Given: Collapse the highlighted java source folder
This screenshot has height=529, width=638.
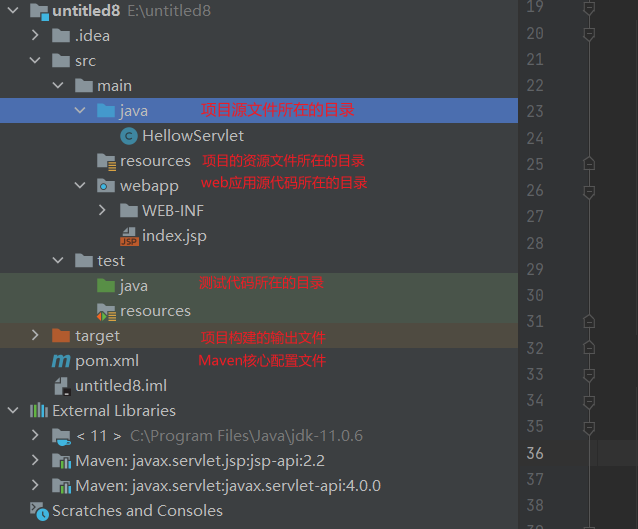Looking at the screenshot, I should point(80,110).
